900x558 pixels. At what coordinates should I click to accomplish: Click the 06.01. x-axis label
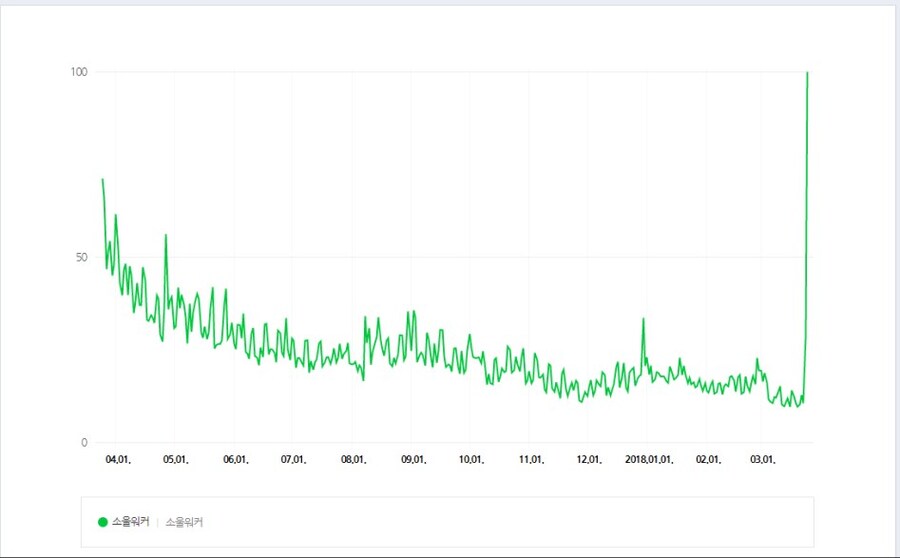point(235,460)
